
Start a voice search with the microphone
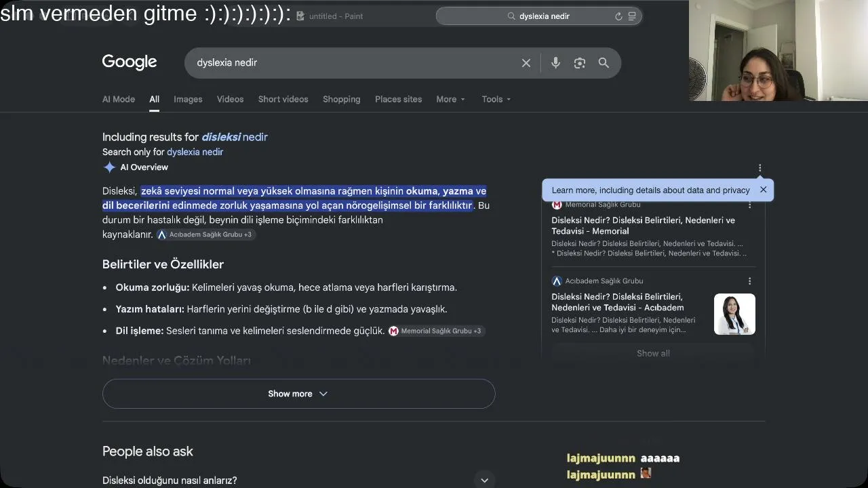555,63
